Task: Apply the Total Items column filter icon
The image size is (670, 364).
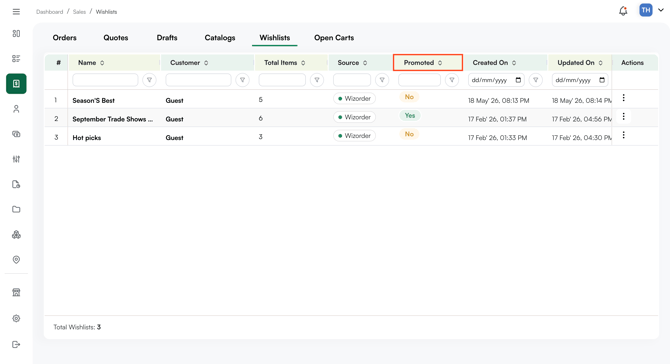Action: (317, 80)
